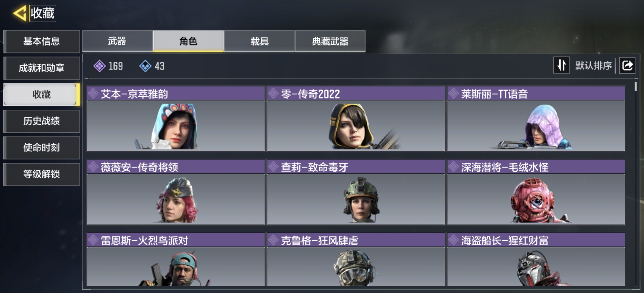Select the 深海潜将-毛绒水怪 character card
The height and width of the screenshot is (293, 644).
click(536, 192)
